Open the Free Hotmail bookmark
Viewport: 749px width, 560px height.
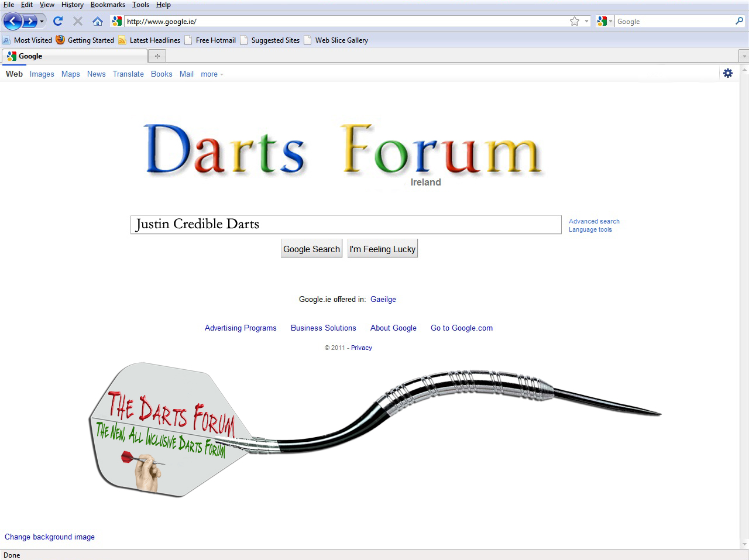[x=210, y=40]
